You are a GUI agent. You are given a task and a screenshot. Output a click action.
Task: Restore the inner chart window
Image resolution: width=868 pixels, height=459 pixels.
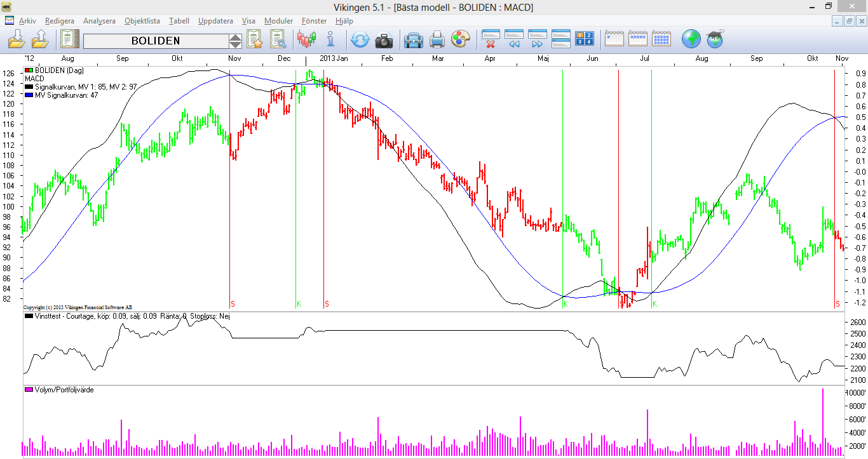[849, 21]
